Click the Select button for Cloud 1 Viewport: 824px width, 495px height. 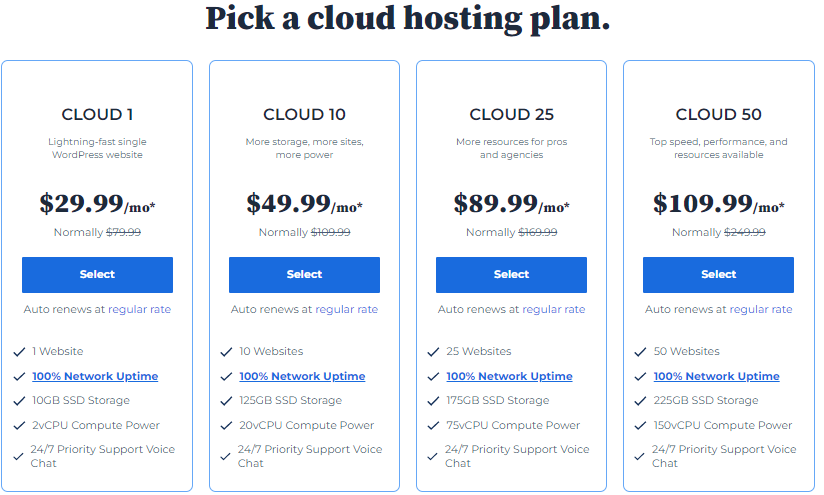(x=97, y=274)
